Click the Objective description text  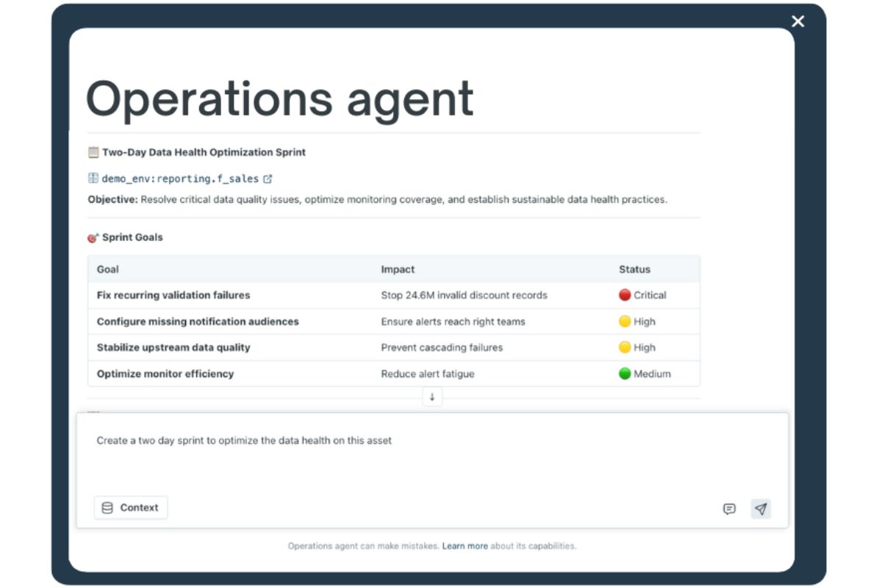click(377, 199)
